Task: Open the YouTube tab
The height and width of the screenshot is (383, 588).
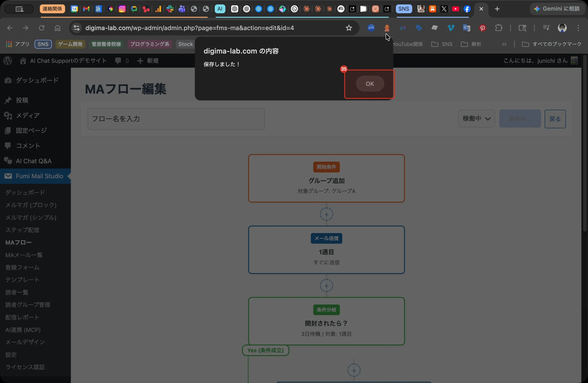Action: (x=455, y=9)
